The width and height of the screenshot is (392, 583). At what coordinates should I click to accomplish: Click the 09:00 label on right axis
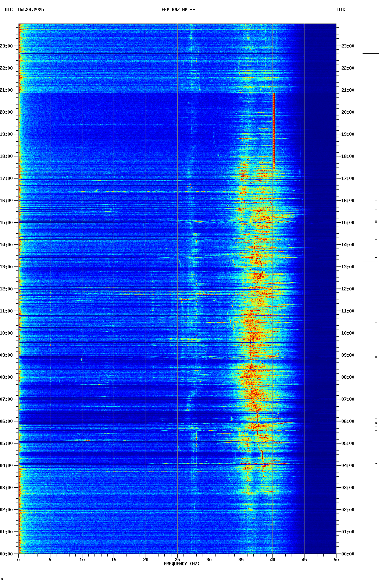click(x=348, y=355)
